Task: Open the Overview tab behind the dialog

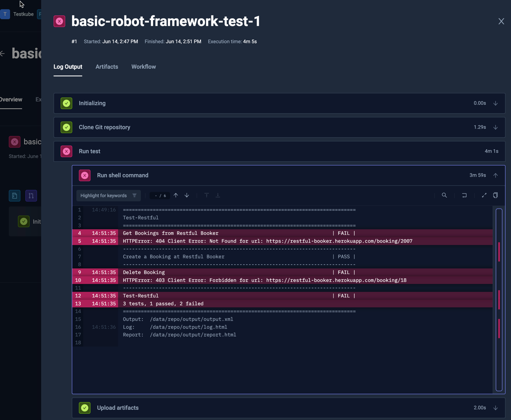Action: [11, 100]
